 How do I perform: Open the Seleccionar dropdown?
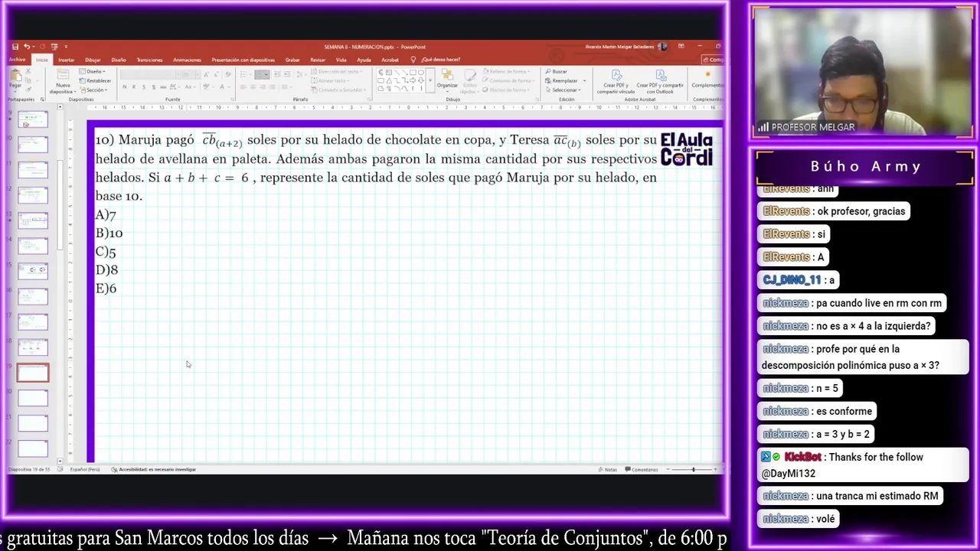tap(563, 90)
